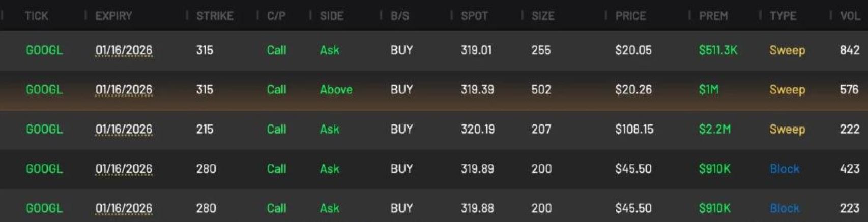868x222 pixels.
Task: Sort by the VOL column header
Action: click(850, 16)
